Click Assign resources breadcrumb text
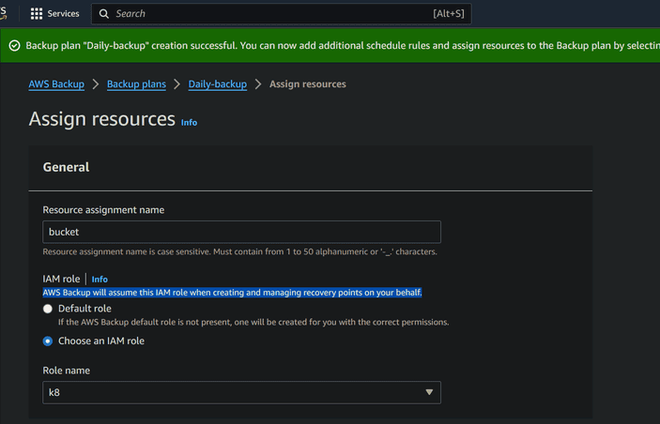 308,84
